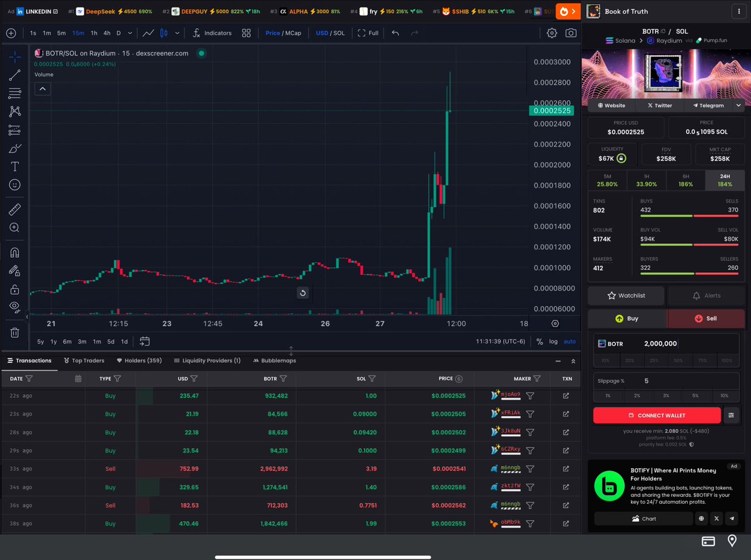Toggle stay in drawing mode
The image size is (751, 560).
click(x=14, y=271)
